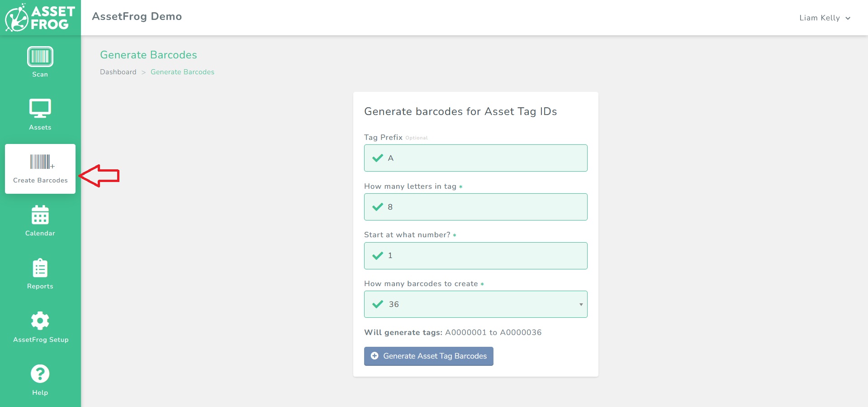
Task: Click the How many letters in tag field
Action: point(475,207)
